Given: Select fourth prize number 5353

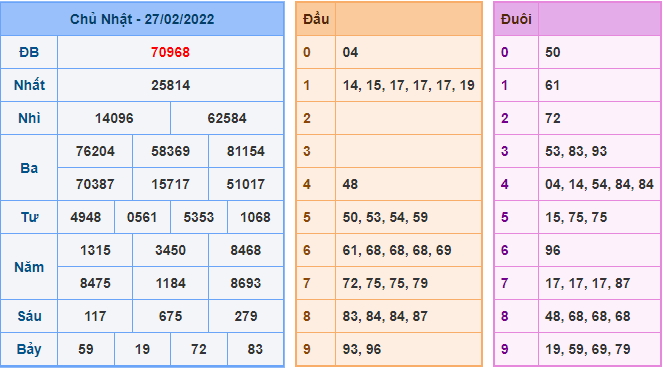Looking at the screenshot, I should [199, 217].
